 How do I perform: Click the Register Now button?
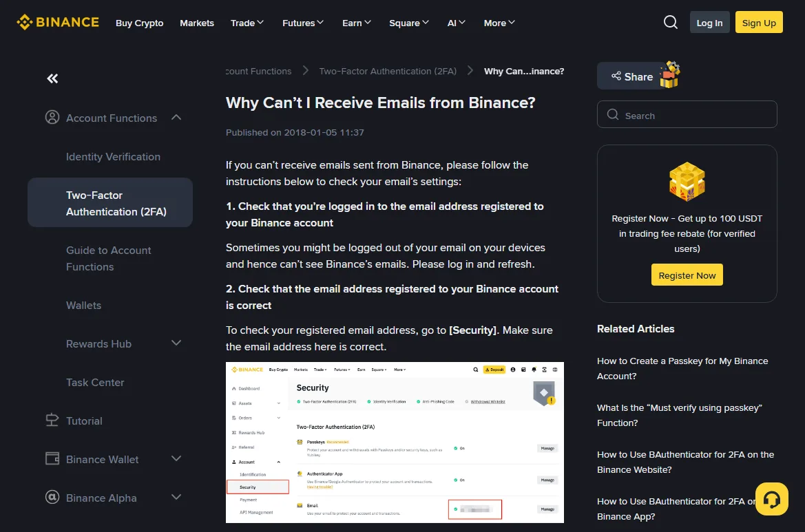pyautogui.click(x=687, y=275)
